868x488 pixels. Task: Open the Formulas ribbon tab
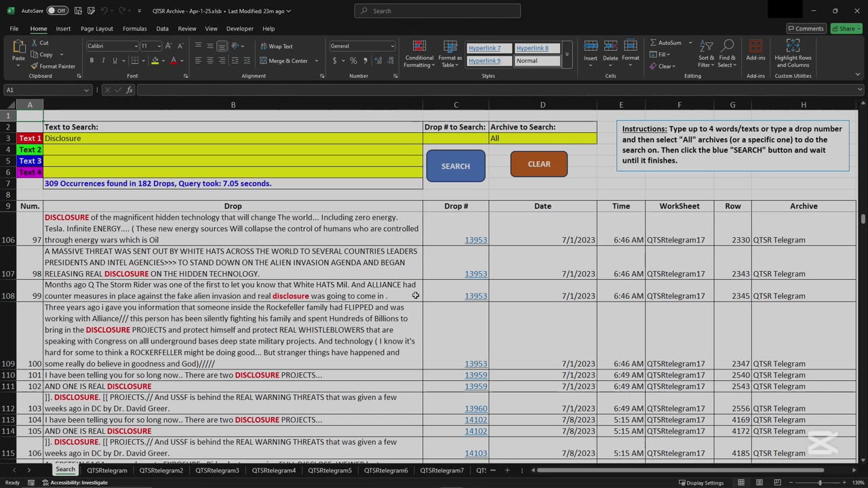(134, 28)
